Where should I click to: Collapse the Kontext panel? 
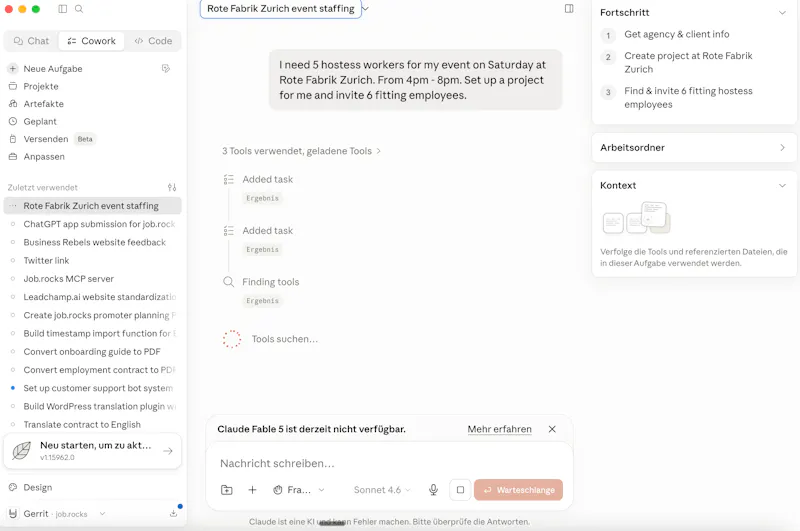pos(782,185)
